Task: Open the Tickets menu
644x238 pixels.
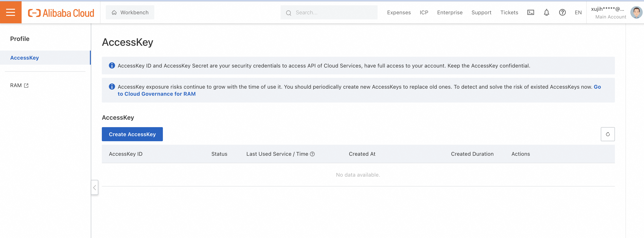Action: click(509, 13)
